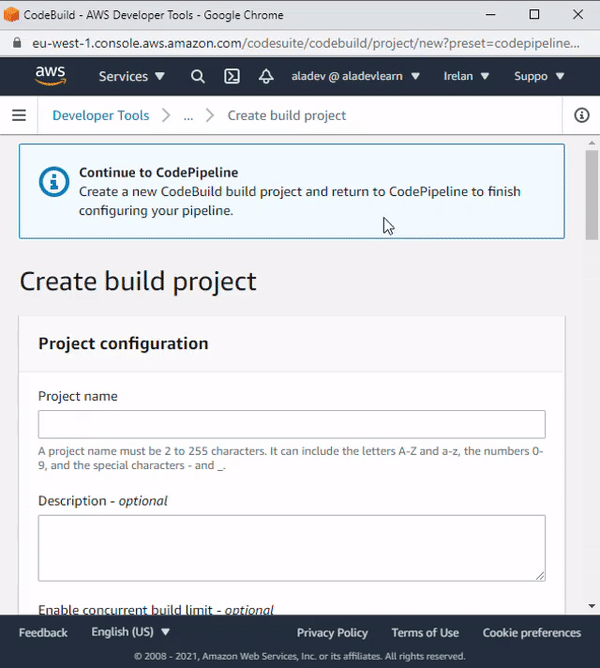The width and height of the screenshot is (600, 668).
Task: Click the scrollbar down arrow
Action: coord(592,606)
